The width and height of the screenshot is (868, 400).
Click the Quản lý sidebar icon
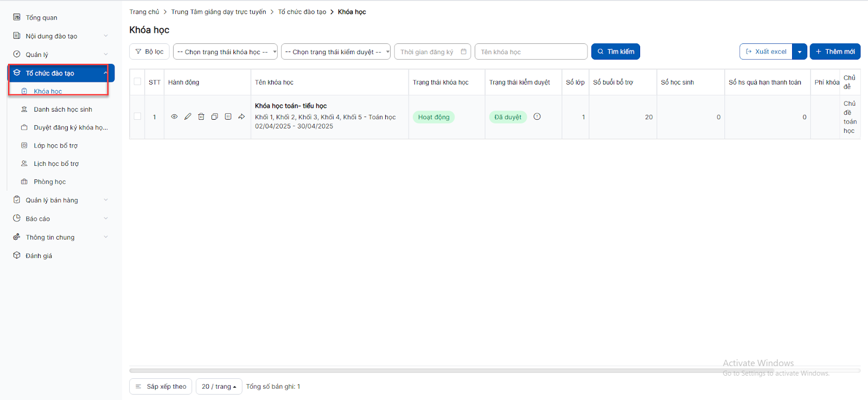pos(17,54)
